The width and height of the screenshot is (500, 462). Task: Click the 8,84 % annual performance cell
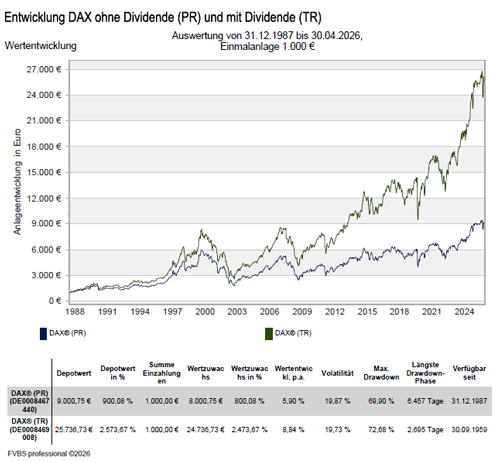[293, 430]
